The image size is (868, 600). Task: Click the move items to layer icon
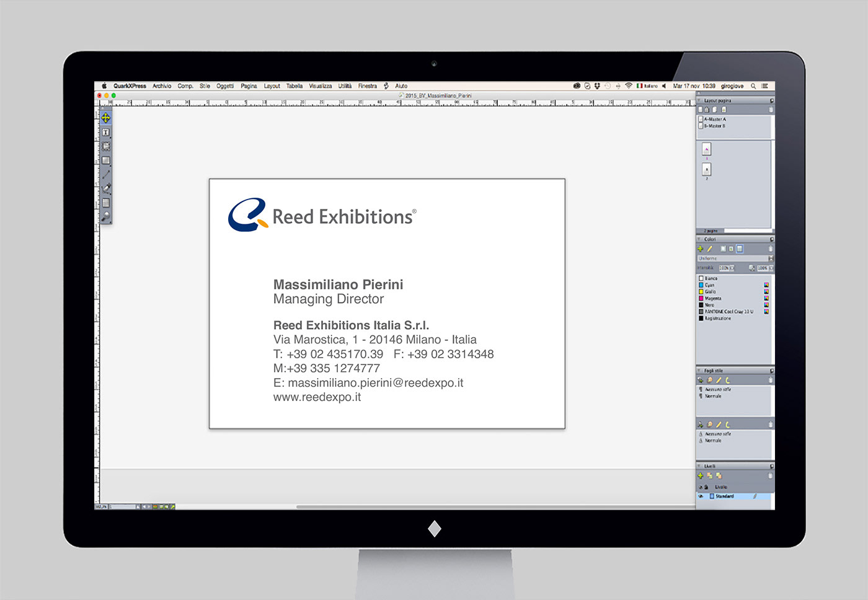point(710,476)
